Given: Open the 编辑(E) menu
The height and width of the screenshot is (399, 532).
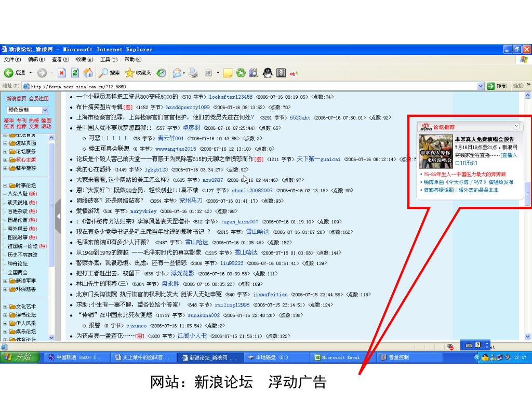Looking at the screenshot, I should click(x=36, y=59).
